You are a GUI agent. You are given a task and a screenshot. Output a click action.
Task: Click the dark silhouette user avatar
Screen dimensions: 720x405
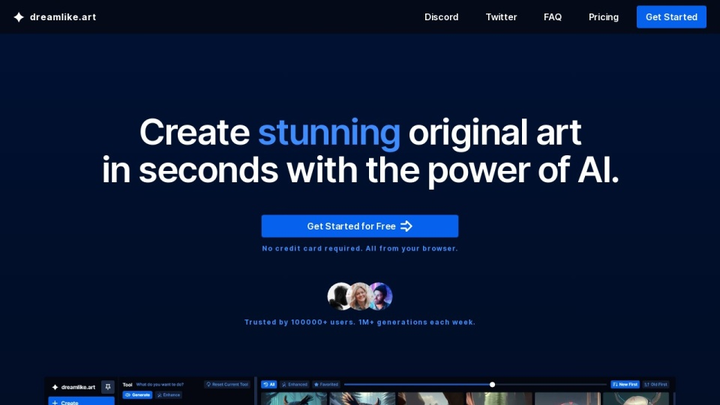pos(340,296)
